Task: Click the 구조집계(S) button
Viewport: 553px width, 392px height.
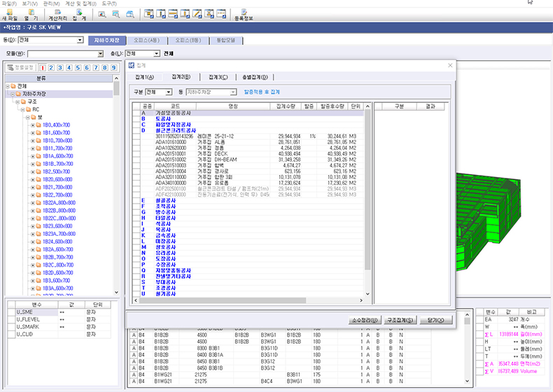Action: pos(400,321)
